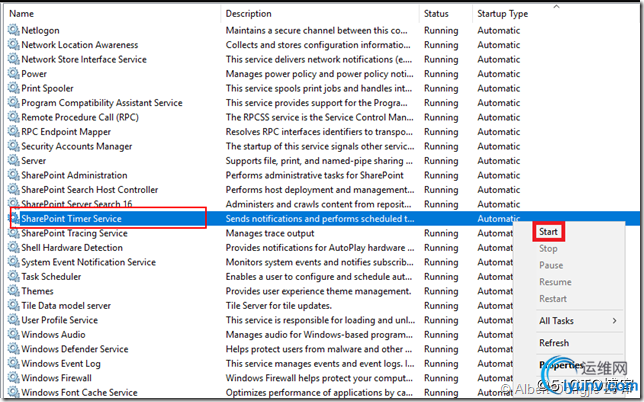Image resolution: width=644 pixels, height=402 pixels.
Task: Select Pause in the context menu
Action: pyautogui.click(x=551, y=265)
